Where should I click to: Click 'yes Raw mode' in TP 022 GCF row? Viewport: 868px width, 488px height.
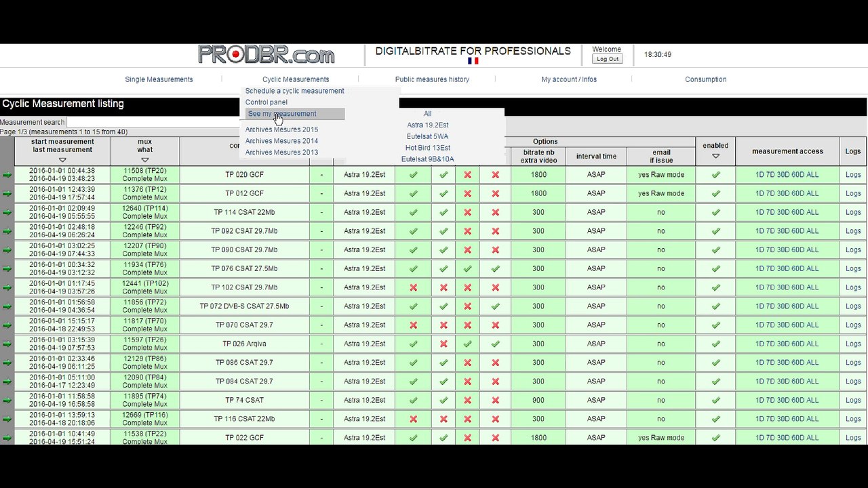(661, 438)
